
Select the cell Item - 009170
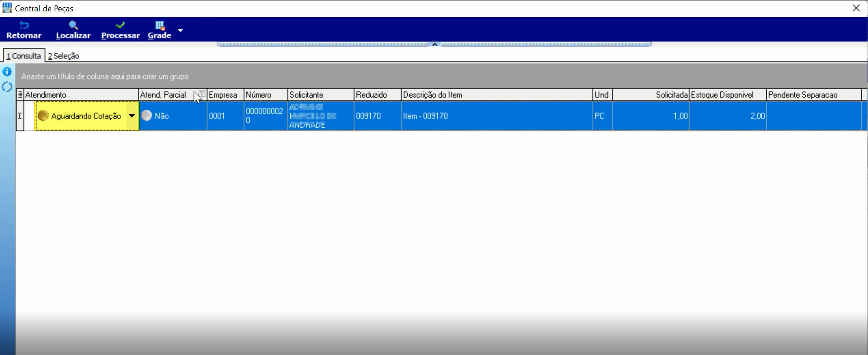pyautogui.click(x=497, y=116)
